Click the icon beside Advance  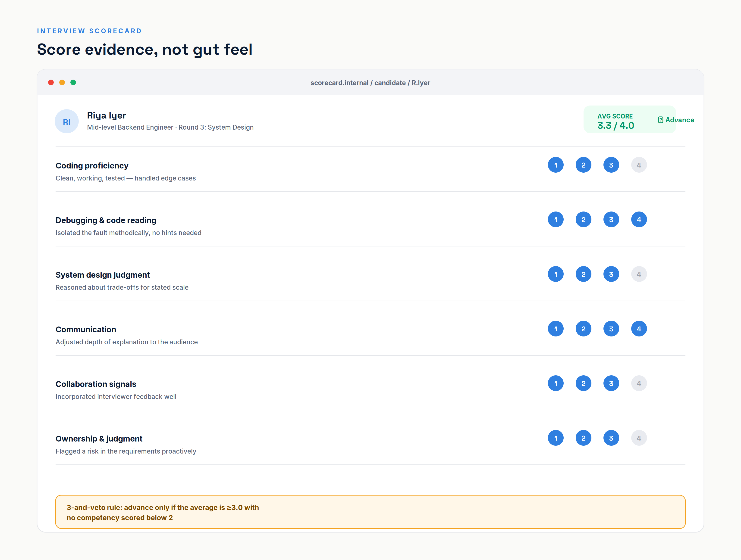tap(660, 120)
